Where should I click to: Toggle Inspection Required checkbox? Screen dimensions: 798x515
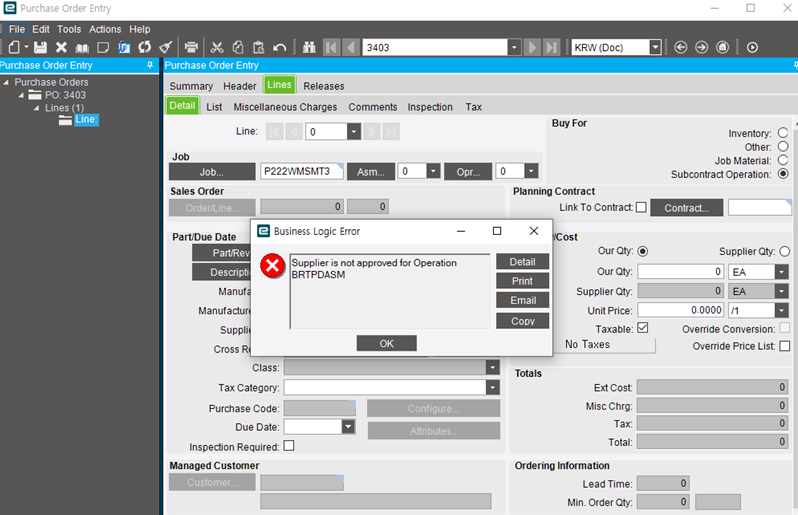click(289, 446)
